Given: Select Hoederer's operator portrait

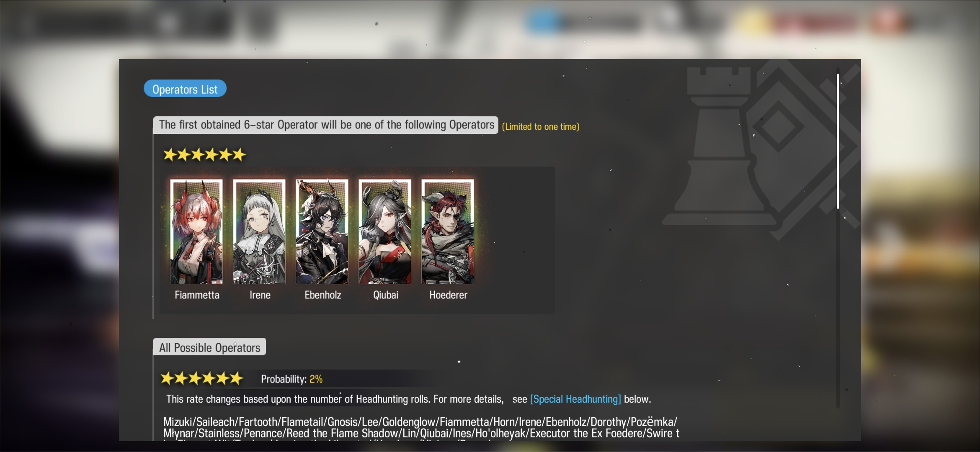Looking at the screenshot, I should [x=448, y=232].
